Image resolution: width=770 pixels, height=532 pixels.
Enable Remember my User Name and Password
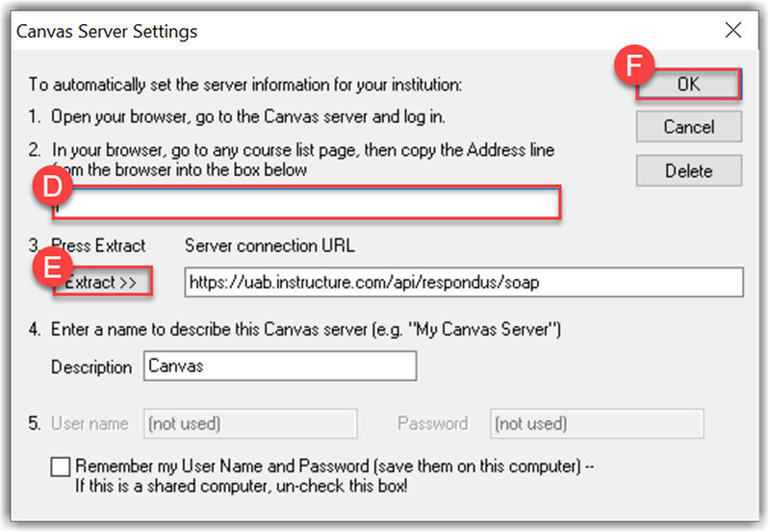pos(61,468)
